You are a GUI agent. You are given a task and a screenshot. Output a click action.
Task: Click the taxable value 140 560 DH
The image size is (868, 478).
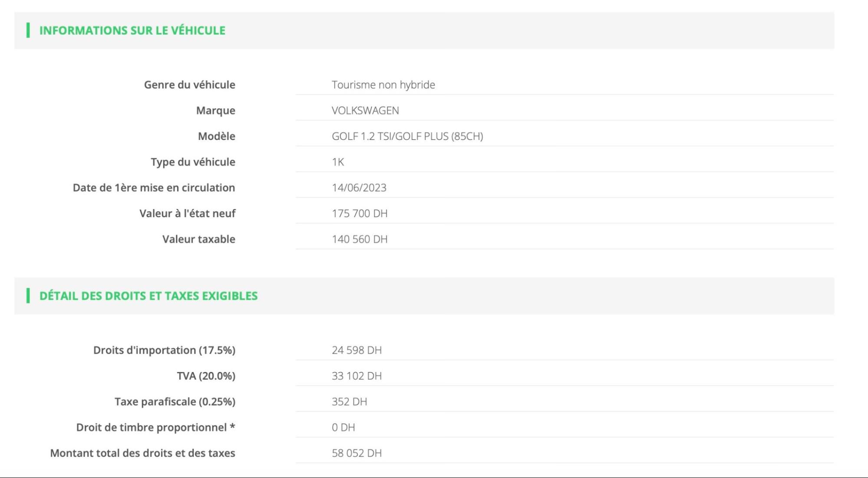pos(359,239)
